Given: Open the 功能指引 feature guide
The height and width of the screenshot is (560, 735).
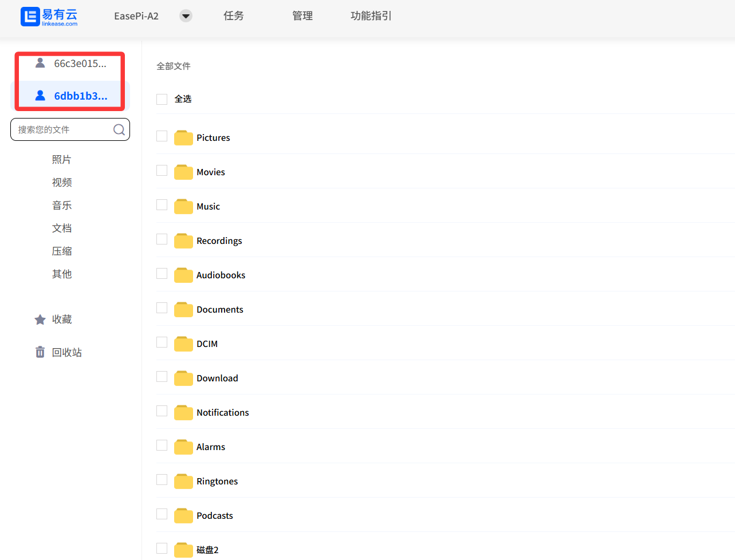Looking at the screenshot, I should [371, 16].
